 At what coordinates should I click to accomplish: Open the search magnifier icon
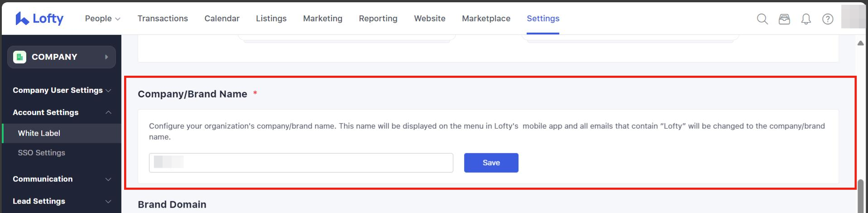[x=762, y=19]
